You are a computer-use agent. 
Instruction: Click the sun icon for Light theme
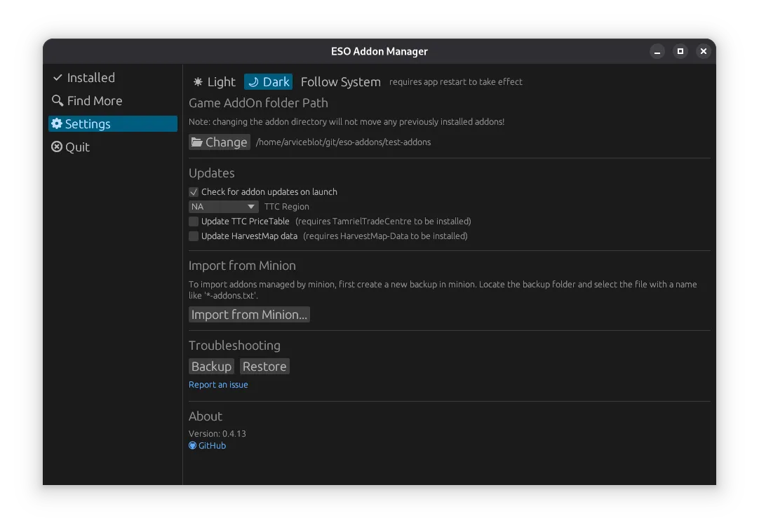pyautogui.click(x=199, y=82)
